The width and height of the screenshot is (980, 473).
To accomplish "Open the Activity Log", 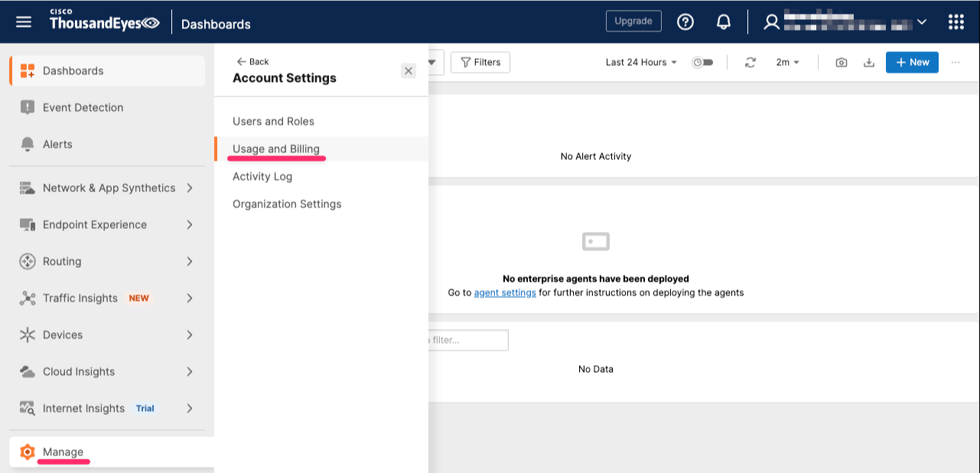I will tap(262, 177).
